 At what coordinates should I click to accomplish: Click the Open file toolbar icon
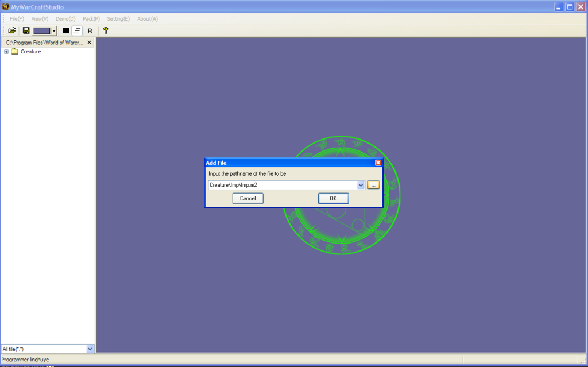point(12,31)
